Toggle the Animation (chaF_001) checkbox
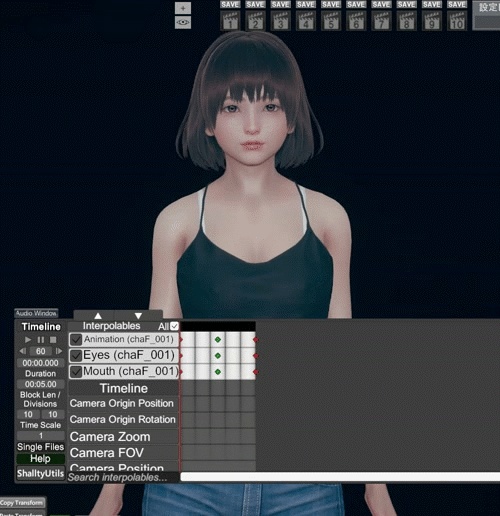 click(76, 340)
